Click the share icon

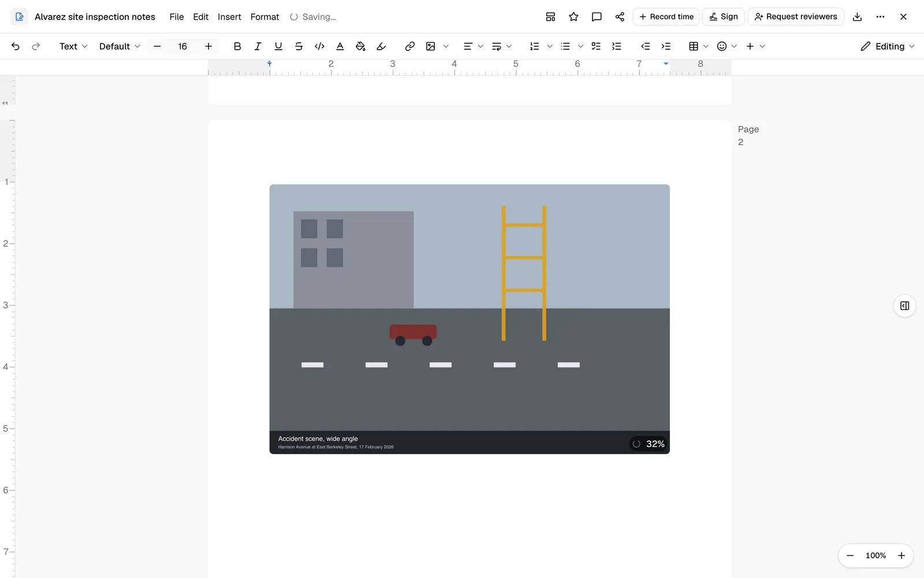click(620, 17)
